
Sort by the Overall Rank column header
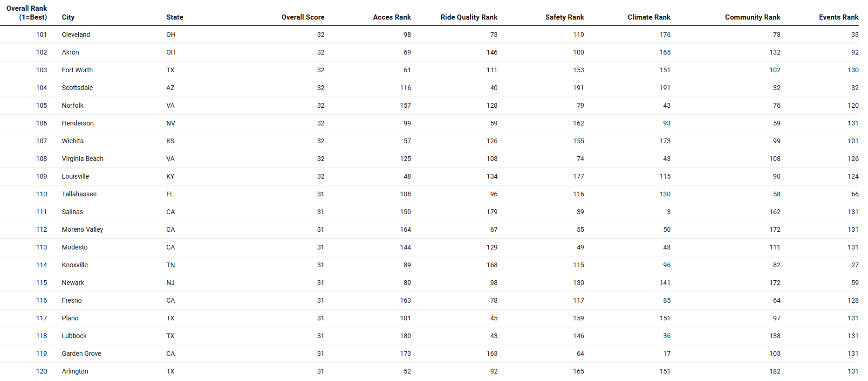pyautogui.click(x=27, y=13)
